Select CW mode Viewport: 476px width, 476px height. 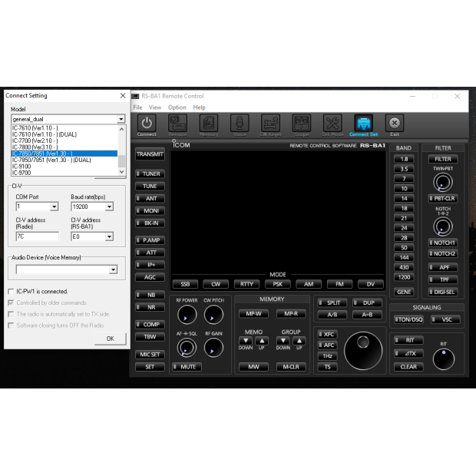pos(216,284)
